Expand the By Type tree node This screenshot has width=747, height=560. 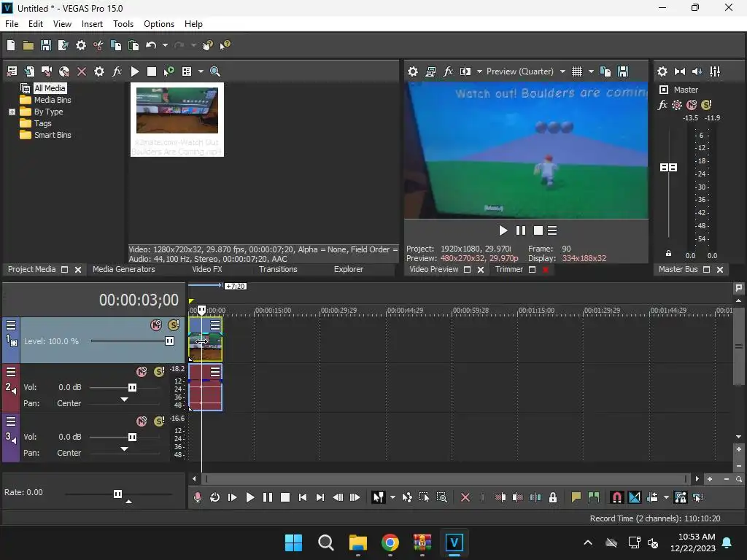pyautogui.click(x=12, y=112)
